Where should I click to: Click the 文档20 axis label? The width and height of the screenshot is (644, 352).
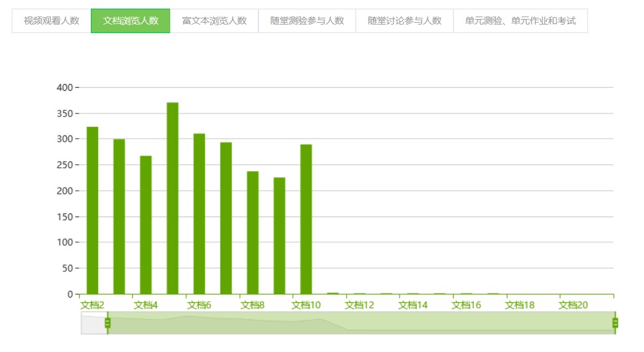click(x=573, y=305)
